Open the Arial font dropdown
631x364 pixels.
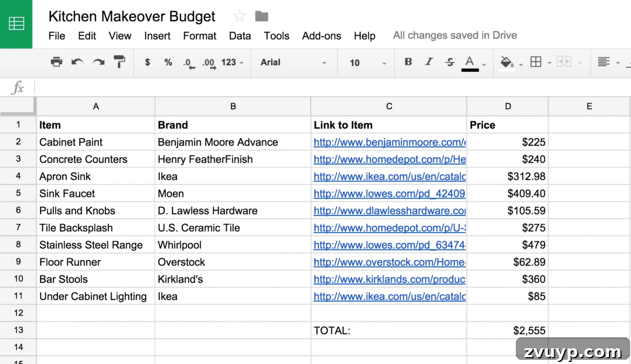point(293,63)
